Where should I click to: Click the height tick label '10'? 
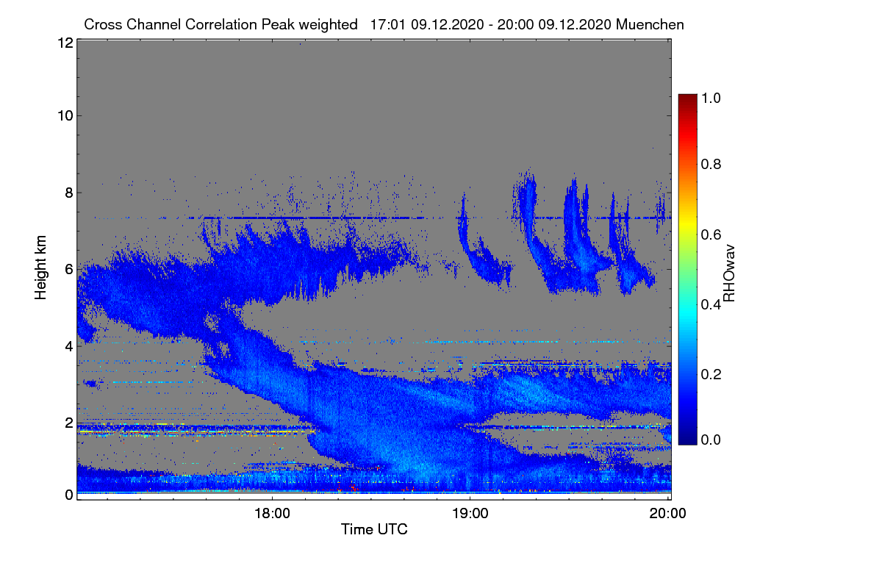click(64, 115)
